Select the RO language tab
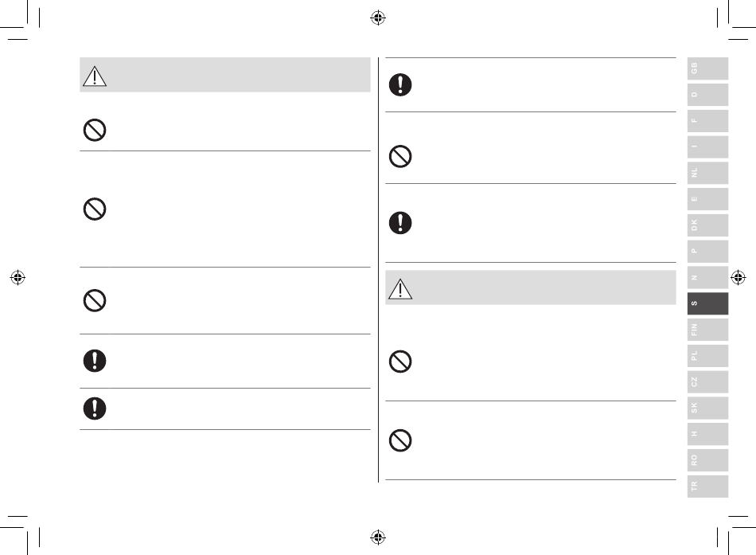This screenshot has height=555, width=756. point(707,460)
